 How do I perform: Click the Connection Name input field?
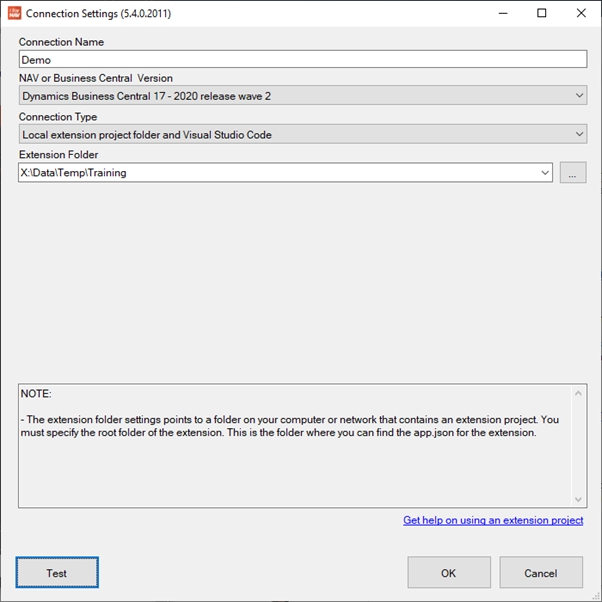(x=303, y=60)
